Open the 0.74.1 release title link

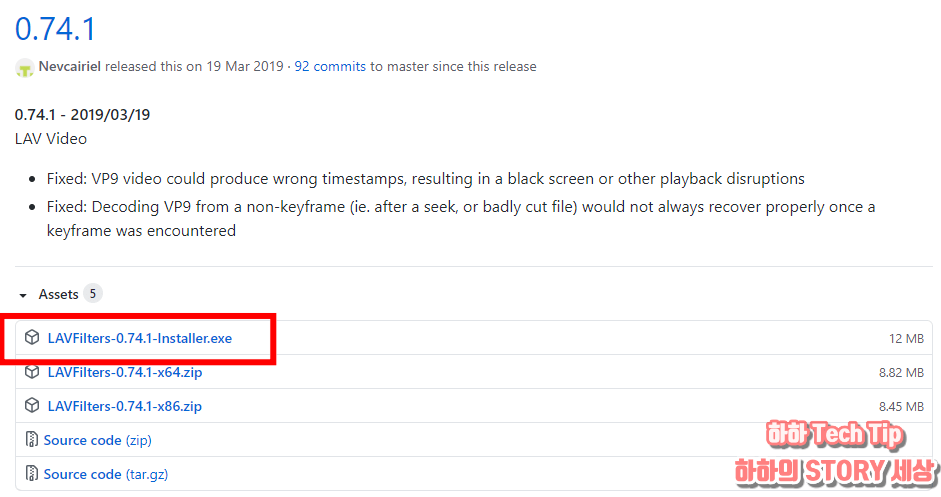tap(55, 29)
